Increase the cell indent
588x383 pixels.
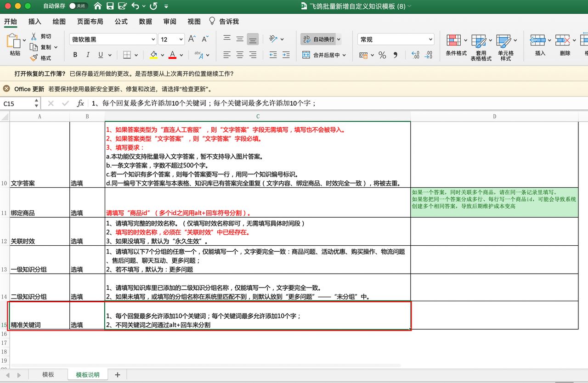286,55
